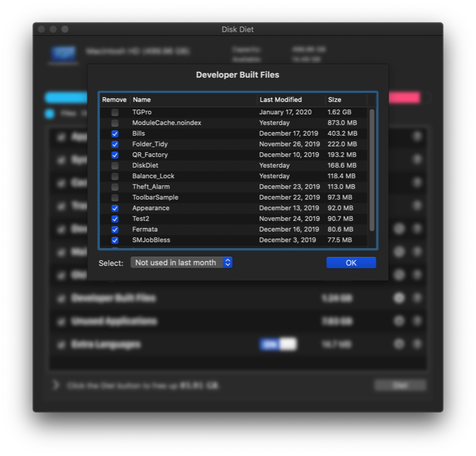Uncheck the Bills remove checkbox
The width and height of the screenshot is (476, 456).
[x=115, y=134]
